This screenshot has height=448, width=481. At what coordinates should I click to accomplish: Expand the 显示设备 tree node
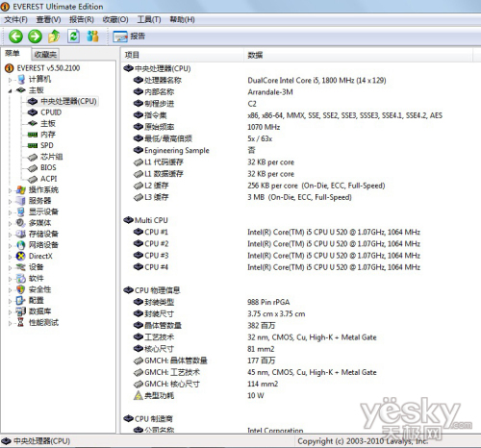[x=10, y=212]
